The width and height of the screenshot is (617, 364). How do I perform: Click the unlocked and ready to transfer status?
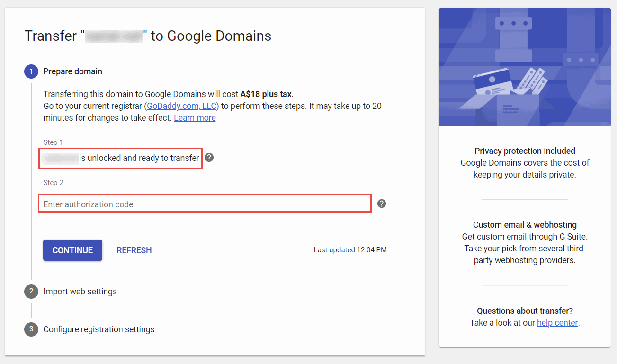[139, 158]
